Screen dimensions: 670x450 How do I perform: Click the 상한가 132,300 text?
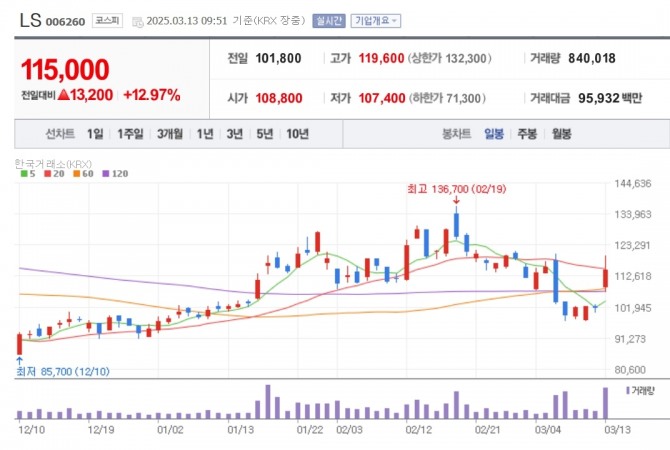tap(450, 58)
